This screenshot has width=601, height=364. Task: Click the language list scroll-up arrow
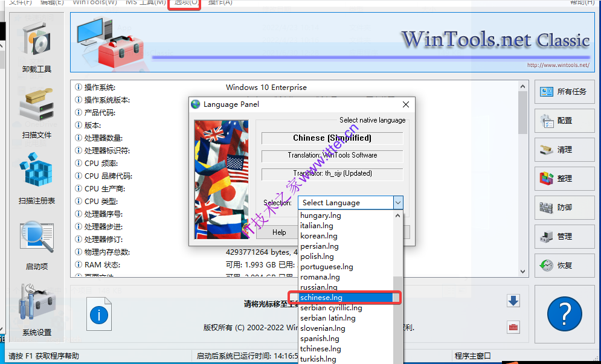398,216
